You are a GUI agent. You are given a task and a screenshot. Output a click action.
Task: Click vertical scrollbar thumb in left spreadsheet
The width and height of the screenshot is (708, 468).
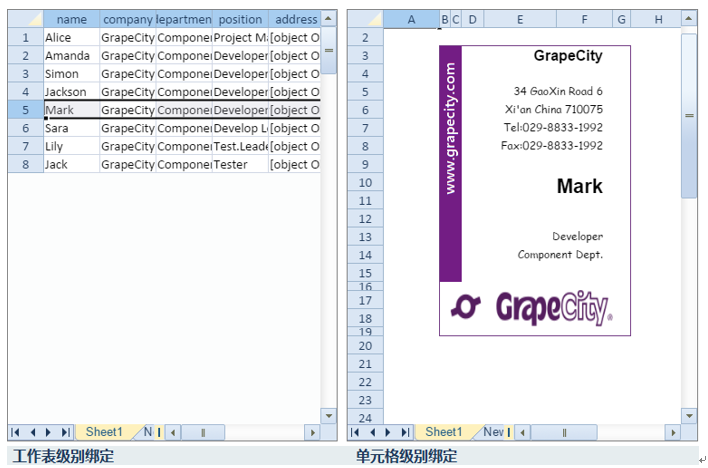329,50
